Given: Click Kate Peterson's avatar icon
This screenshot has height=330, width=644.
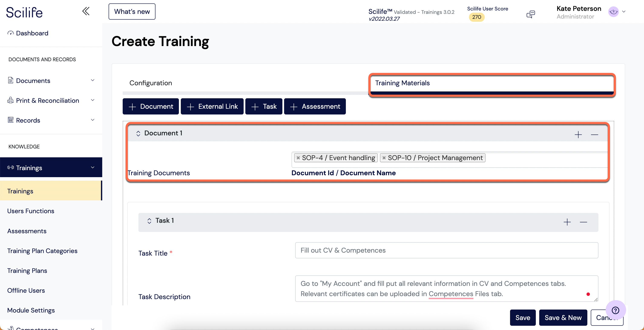Looking at the screenshot, I should [x=613, y=12].
